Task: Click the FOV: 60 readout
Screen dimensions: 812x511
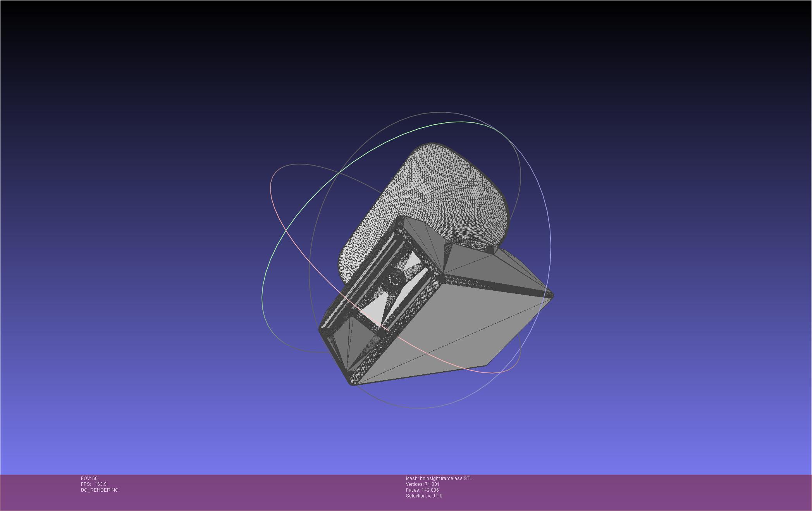Action: [89, 478]
